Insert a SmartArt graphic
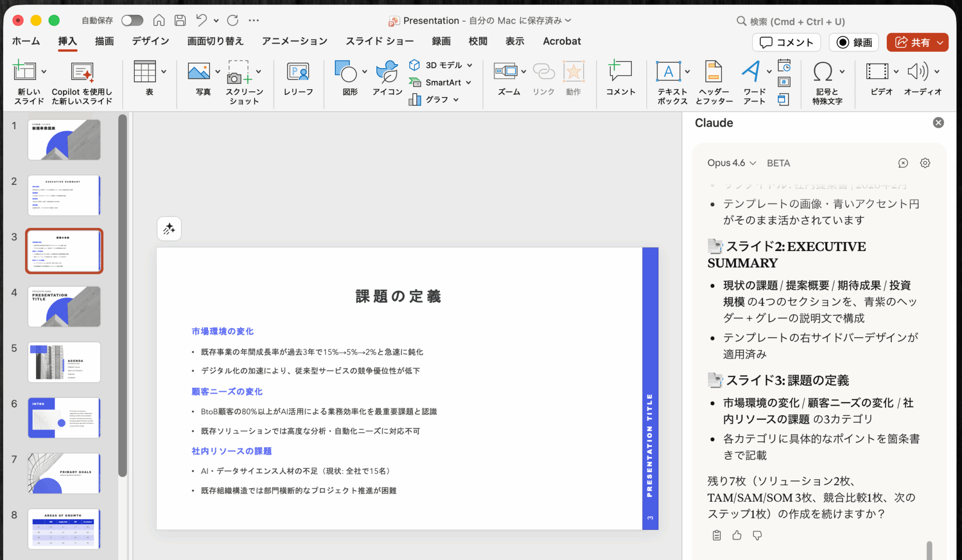 tap(440, 82)
